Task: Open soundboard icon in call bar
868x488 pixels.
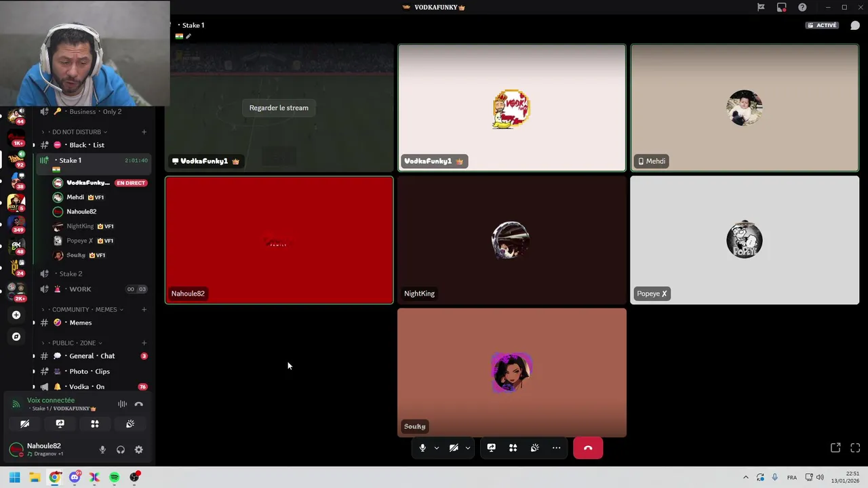Action: point(534,448)
